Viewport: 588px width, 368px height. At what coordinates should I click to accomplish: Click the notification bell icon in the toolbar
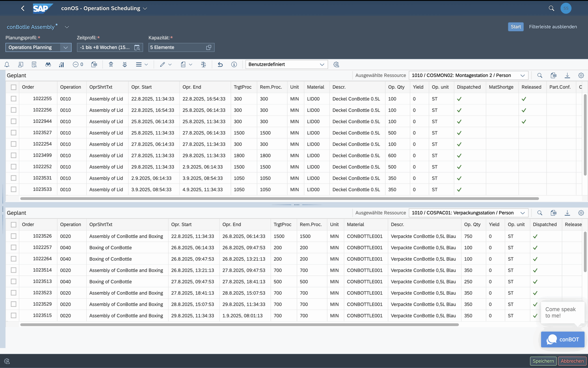pos(7,65)
